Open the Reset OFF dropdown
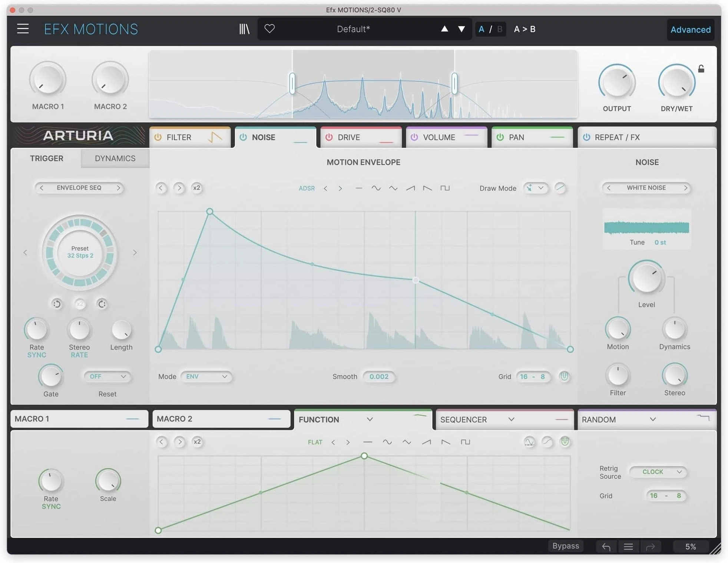This screenshot has width=728, height=563. [107, 376]
